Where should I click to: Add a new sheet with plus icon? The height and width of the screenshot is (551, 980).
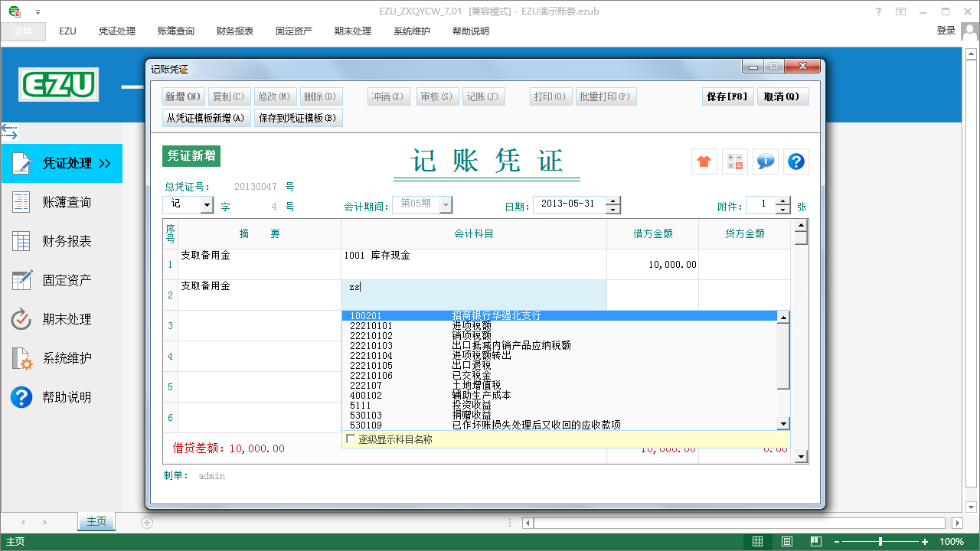point(147,522)
